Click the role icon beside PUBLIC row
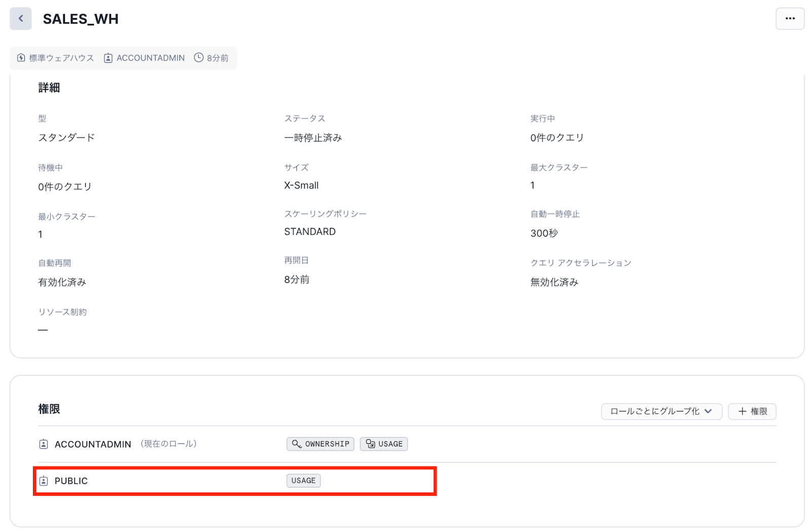Screen dimensions: 811x532 point(44,481)
